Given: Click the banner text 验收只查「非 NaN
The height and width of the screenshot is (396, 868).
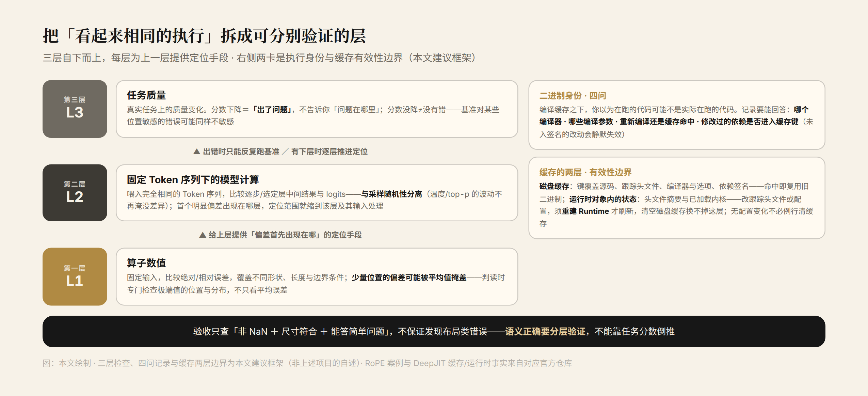Looking at the screenshot, I should 230,332.
